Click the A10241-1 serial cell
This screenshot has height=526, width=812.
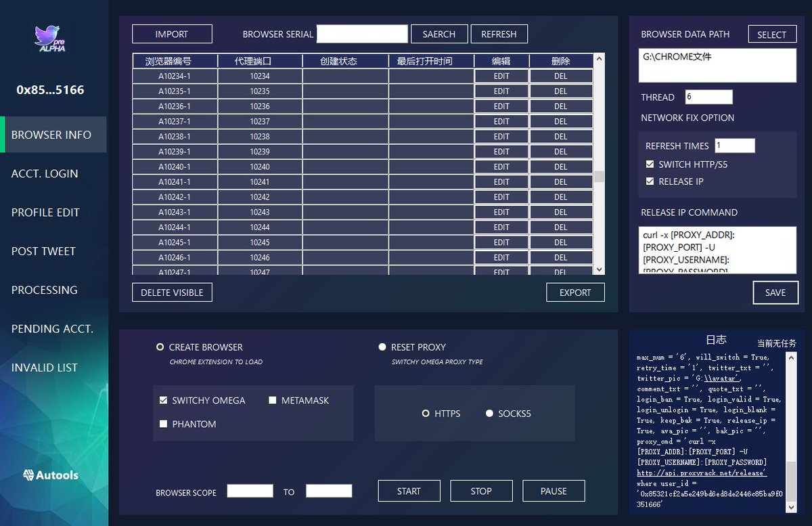coord(175,181)
